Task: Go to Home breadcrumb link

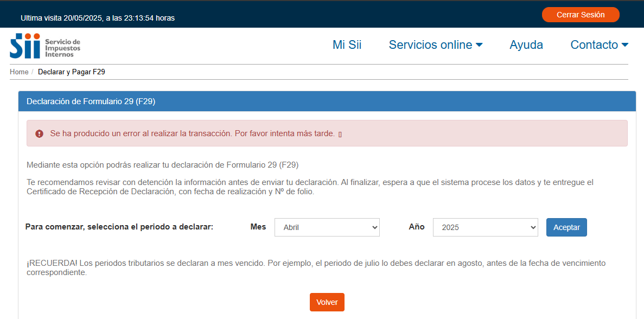Action: (x=20, y=72)
